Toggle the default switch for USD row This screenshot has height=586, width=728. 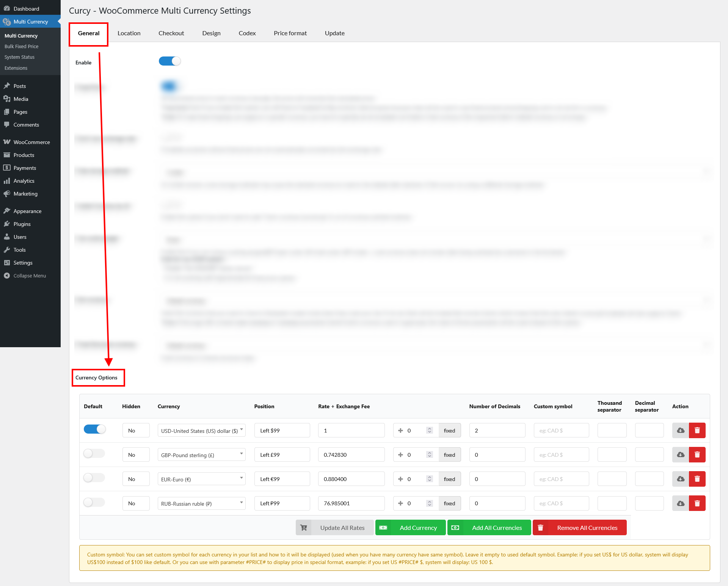[x=94, y=429]
